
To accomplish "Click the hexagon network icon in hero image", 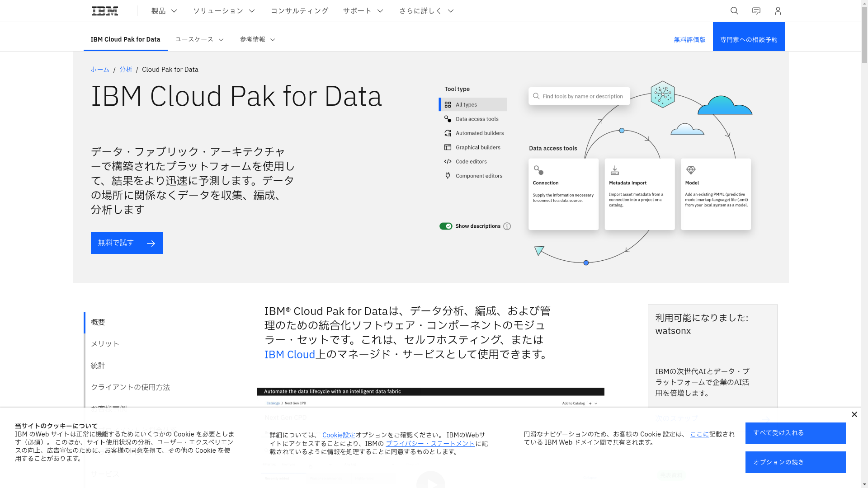I will pos(662,94).
